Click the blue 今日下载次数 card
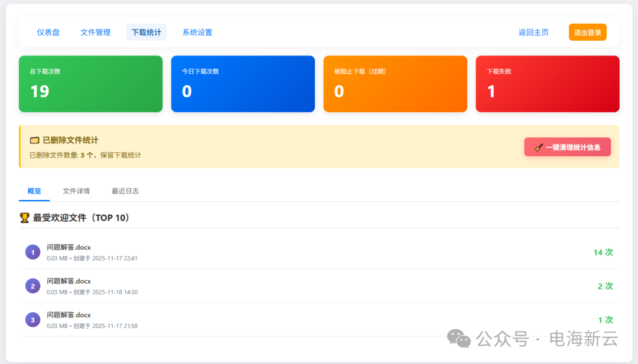Screen dimensions: 638x364 pos(243,83)
